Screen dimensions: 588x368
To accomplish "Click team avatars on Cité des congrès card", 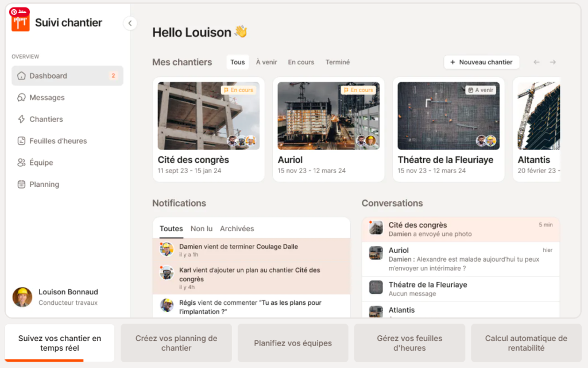I will (242, 141).
